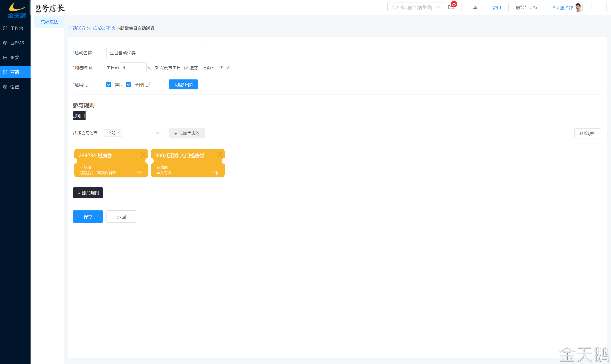Switch to the 营销玩法 tab
This screenshot has height=364, width=611.
coord(49,22)
